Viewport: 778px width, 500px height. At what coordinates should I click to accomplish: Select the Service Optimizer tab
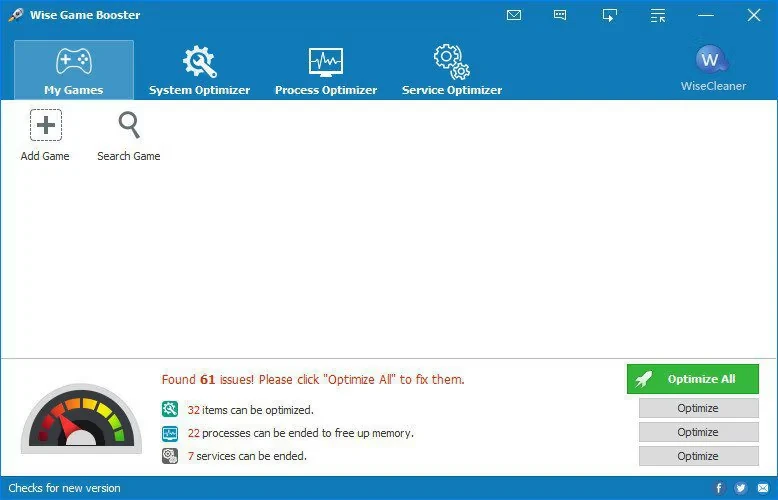[x=452, y=70]
